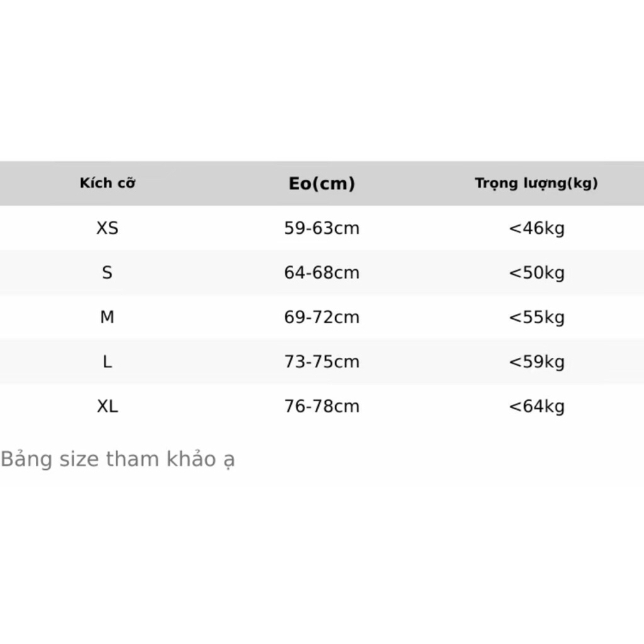Screen dimensions: 644x644
Task: Select the S size cell
Action: tap(107, 273)
